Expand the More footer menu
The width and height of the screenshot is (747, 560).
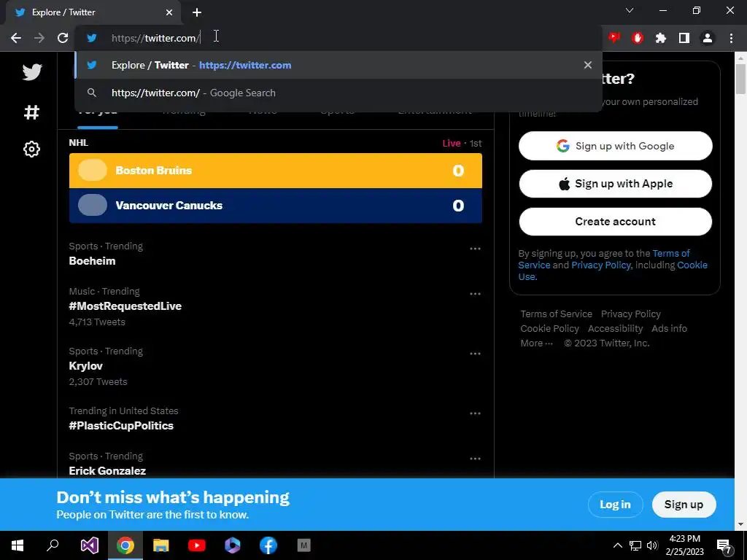click(536, 343)
